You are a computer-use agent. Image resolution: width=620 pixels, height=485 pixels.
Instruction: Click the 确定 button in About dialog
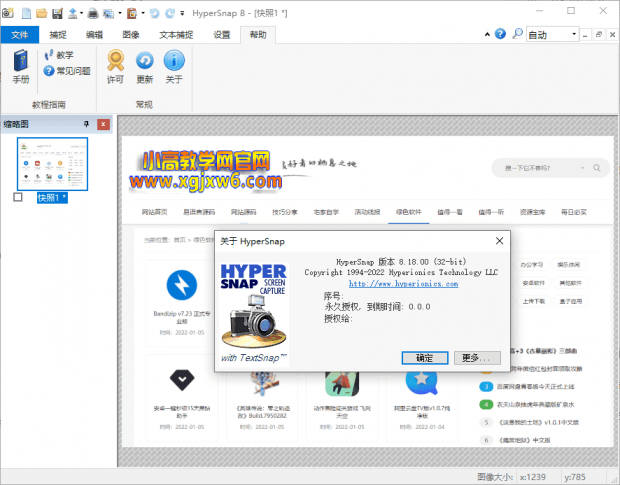(x=425, y=358)
